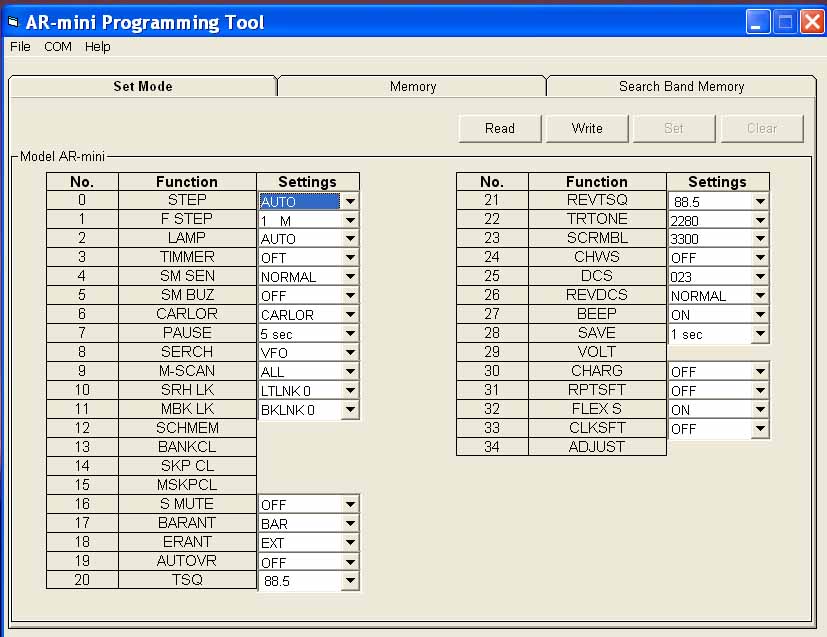The width and height of the screenshot is (827, 637).
Task: Click the BANKCL function cell
Action: click(x=187, y=447)
